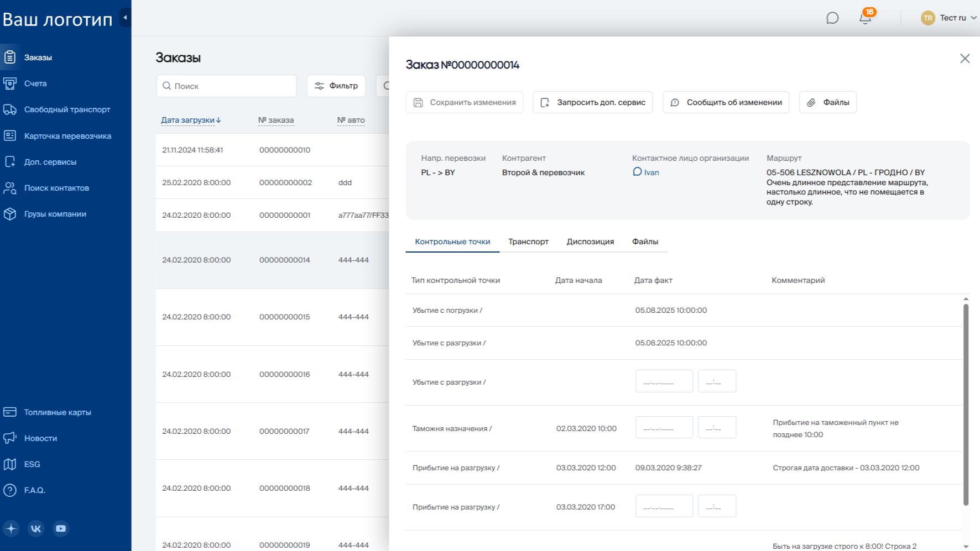Viewport: 980px width, 551px height.
Task: Collapse the sidebar with the arrow toggle
Action: (x=125, y=18)
